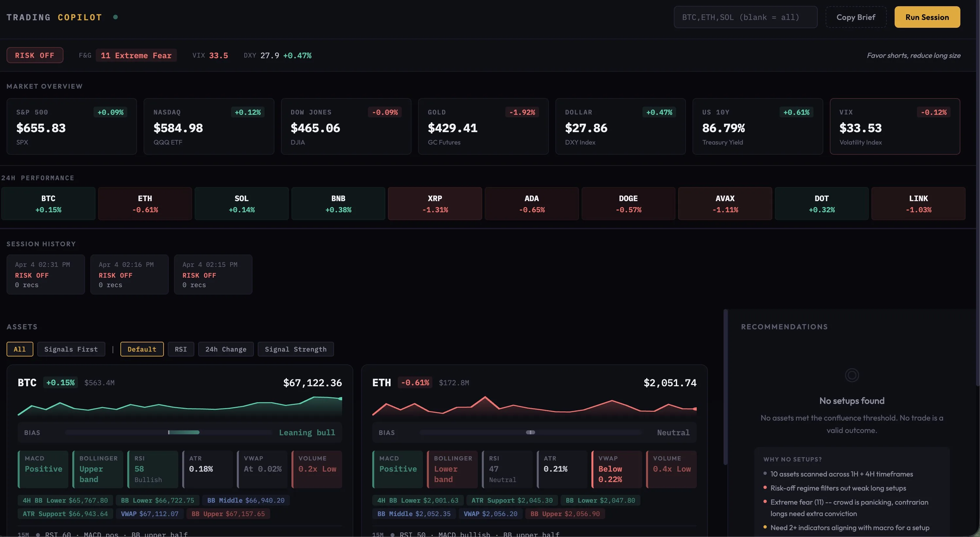Select the XRP 24h performance tile
Viewport: 980px width, 537px height.
click(435, 203)
